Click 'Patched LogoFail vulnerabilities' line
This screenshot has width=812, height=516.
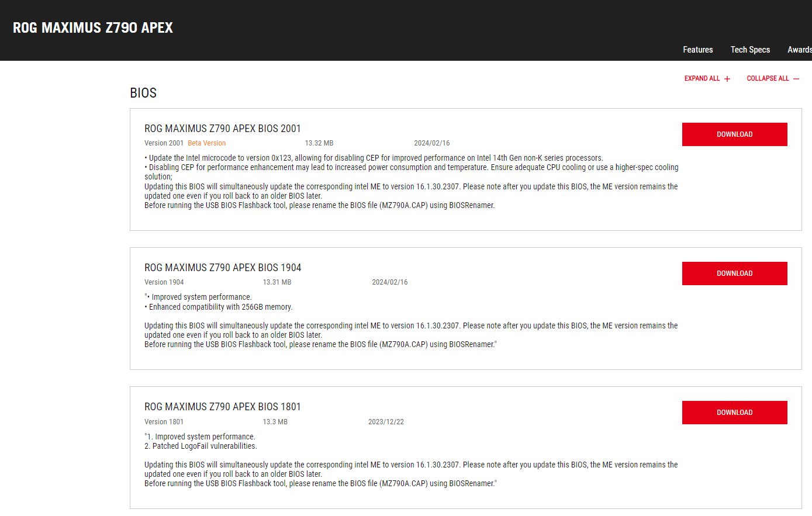(x=201, y=446)
